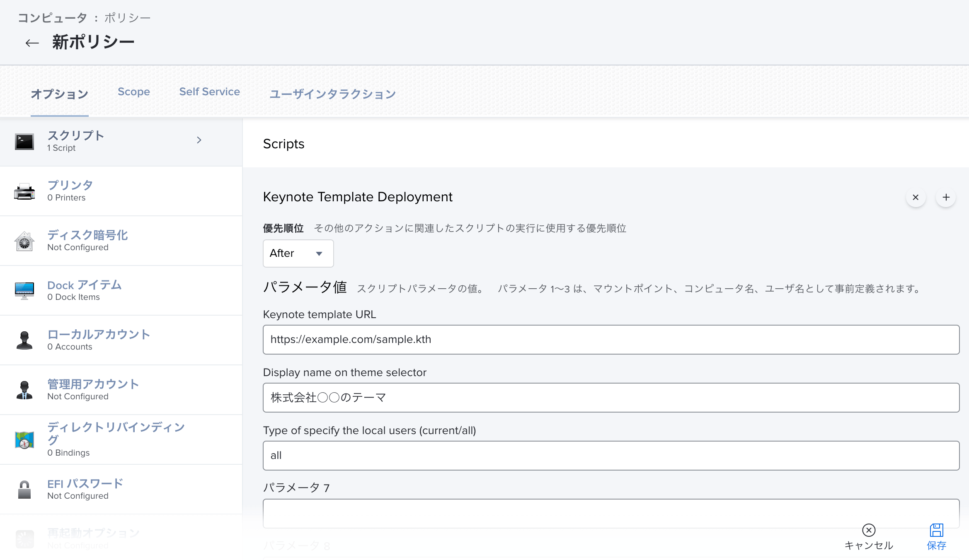969x560 pixels.
Task: Open the 管理用アカウント payload
Action: [x=121, y=390]
